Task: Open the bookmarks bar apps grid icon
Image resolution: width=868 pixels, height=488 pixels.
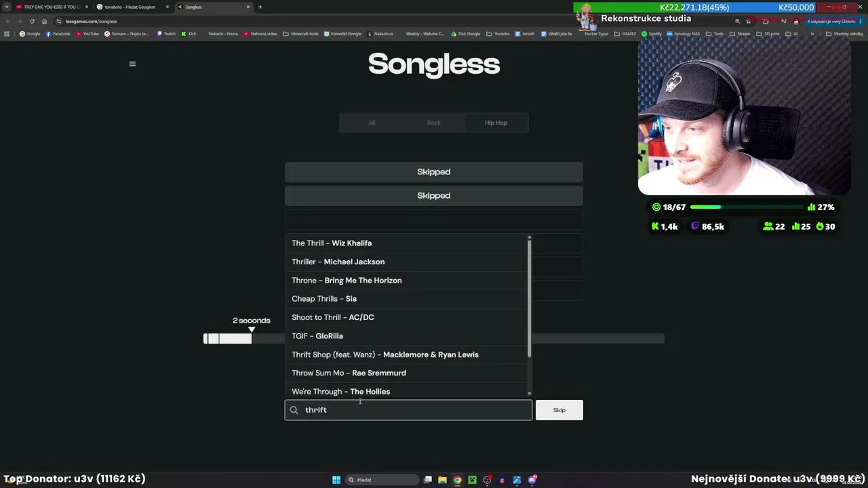Action: click(7, 34)
